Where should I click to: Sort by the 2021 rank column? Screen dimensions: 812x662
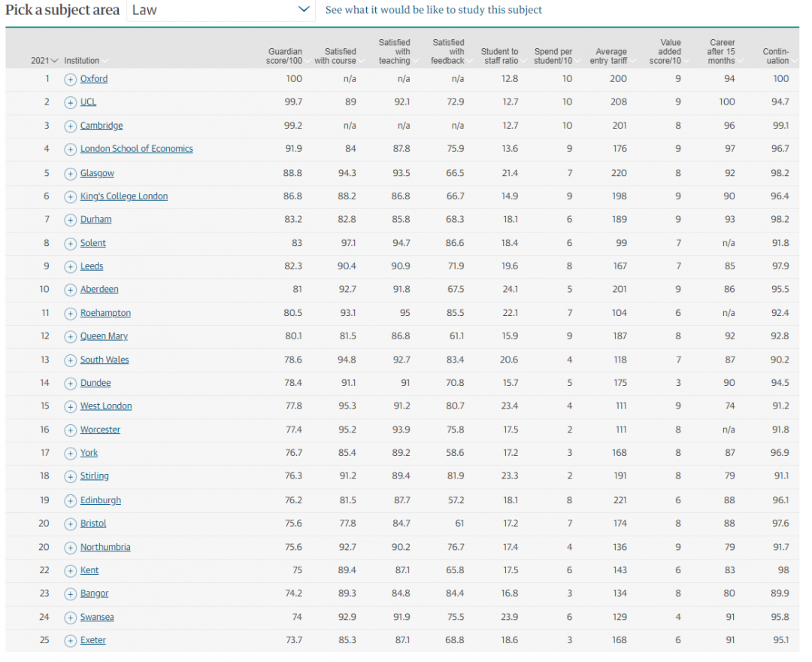(x=44, y=61)
